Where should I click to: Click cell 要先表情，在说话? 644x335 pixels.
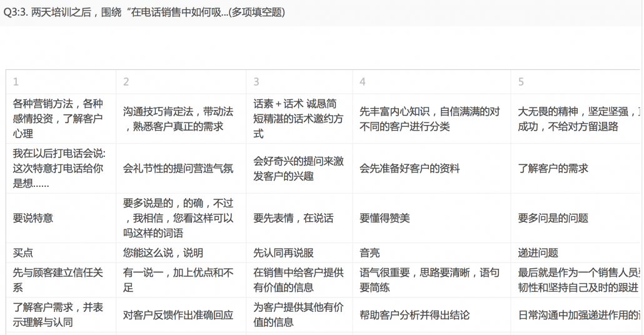299,218
